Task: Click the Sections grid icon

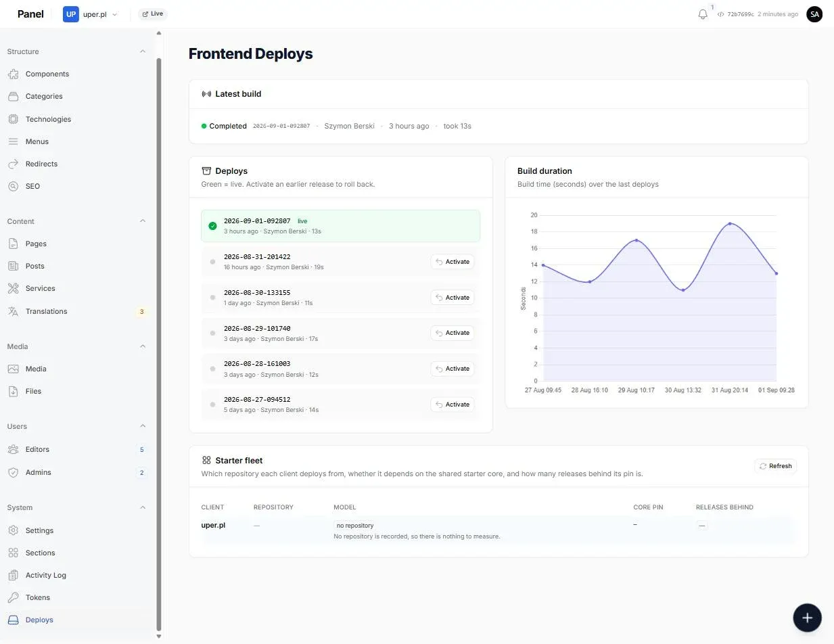Action: click(13, 553)
